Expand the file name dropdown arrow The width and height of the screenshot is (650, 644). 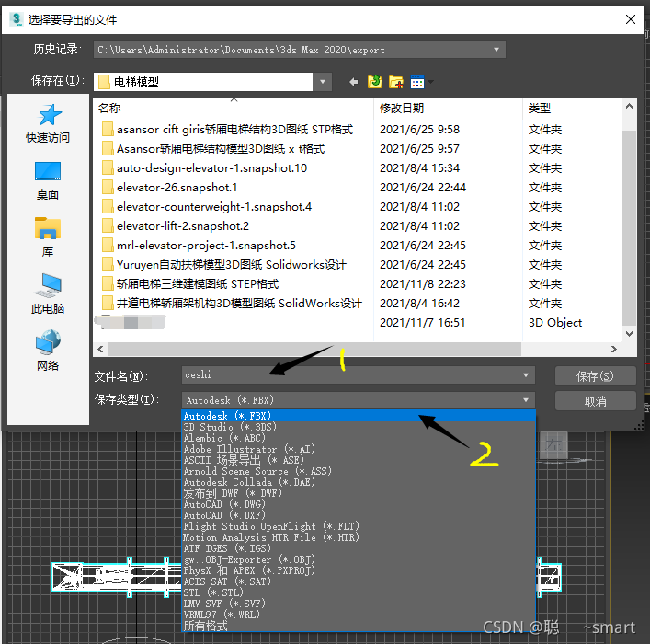coord(526,375)
